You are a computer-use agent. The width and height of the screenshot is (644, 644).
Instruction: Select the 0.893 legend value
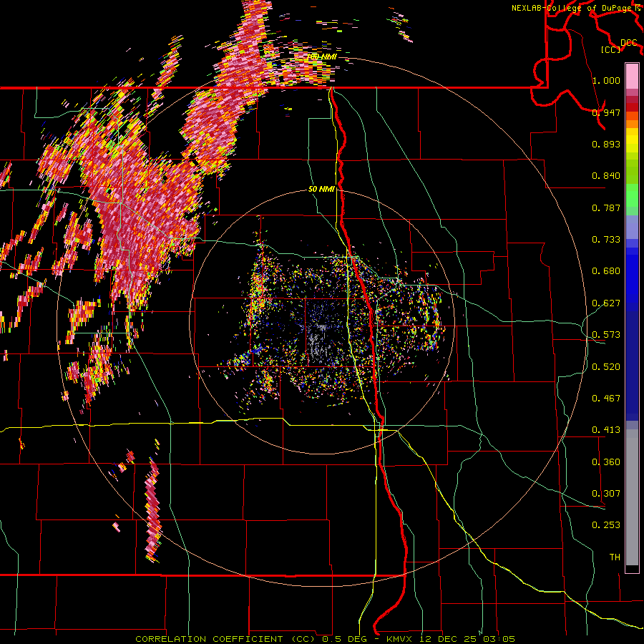pyautogui.click(x=606, y=144)
